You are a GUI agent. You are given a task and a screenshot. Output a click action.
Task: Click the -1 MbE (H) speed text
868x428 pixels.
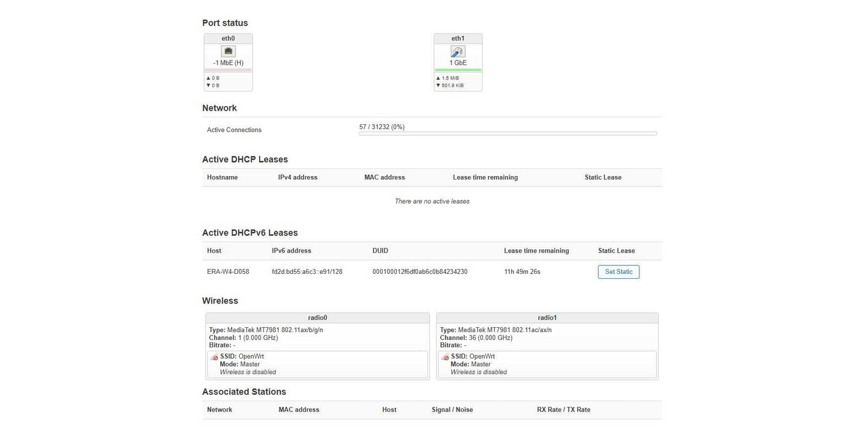tap(228, 63)
